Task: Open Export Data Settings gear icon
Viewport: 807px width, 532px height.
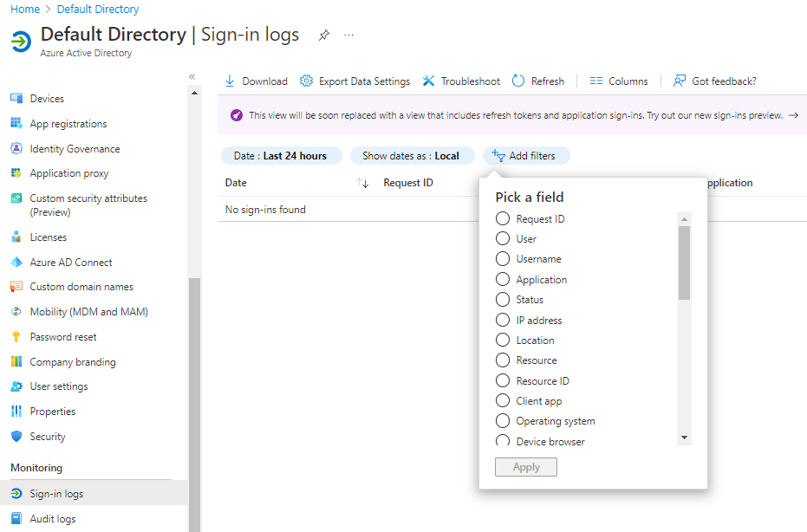Action: 306,81
